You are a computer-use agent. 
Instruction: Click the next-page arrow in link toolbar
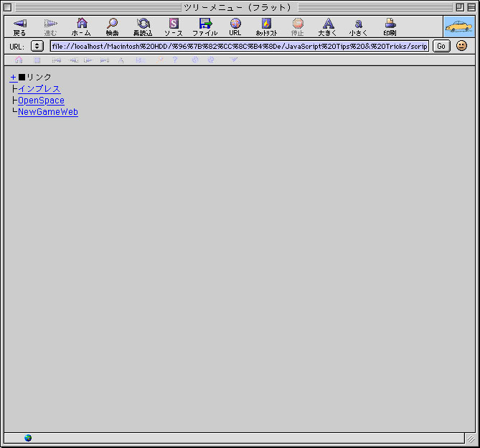tap(88, 60)
